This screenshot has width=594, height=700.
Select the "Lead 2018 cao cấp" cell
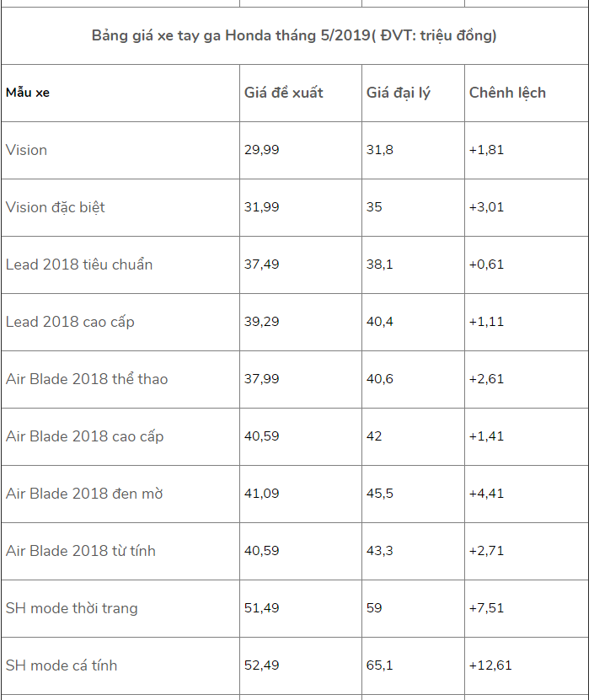pyautogui.click(x=70, y=322)
